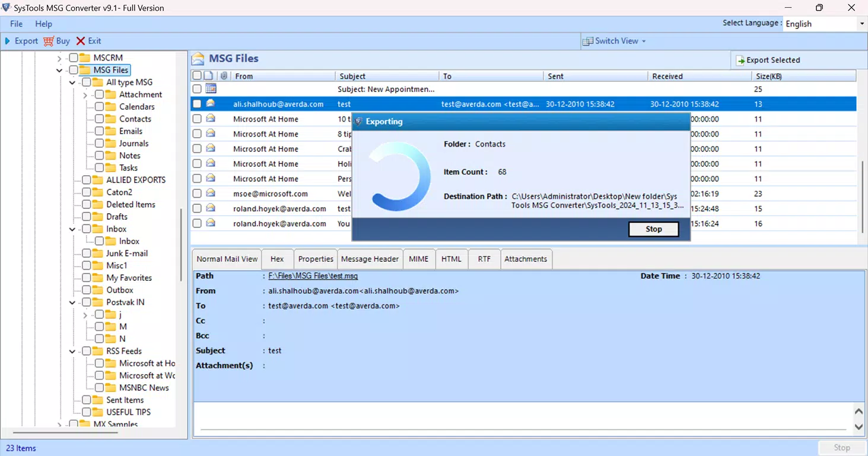Click the Switch View layout icon
Image resolution: width=868 pixels, height=456 pixels.
(588, 41)
